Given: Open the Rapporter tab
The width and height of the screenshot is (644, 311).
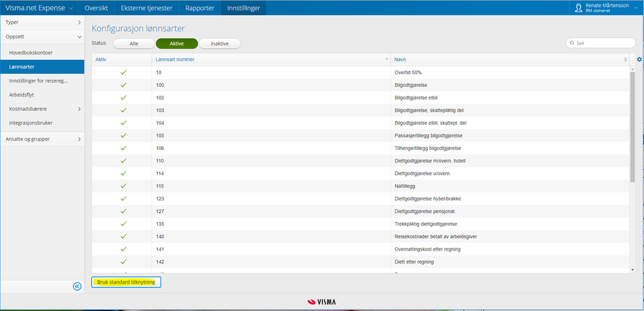Looking at the screenshot, I should (x=200, y=8).
